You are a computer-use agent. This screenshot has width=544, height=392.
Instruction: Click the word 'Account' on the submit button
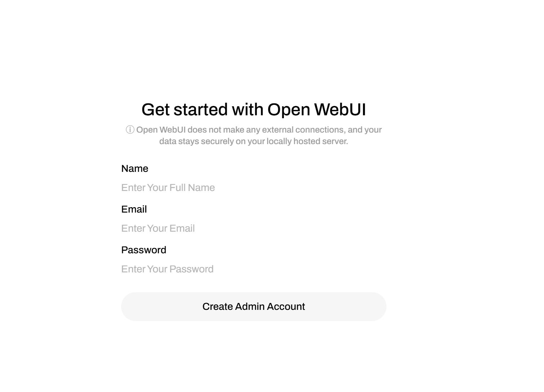286,307
